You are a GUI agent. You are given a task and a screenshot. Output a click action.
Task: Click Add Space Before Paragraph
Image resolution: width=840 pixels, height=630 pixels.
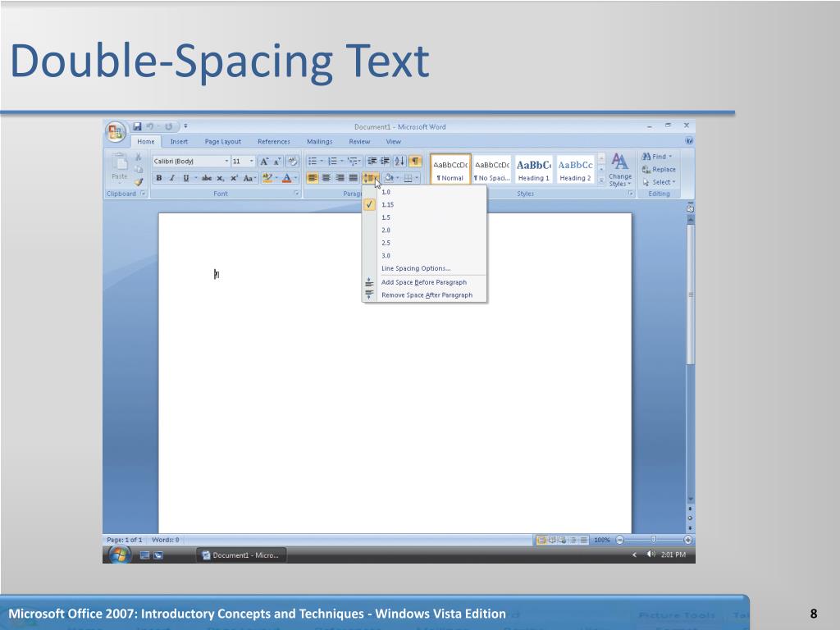(424, 282)
